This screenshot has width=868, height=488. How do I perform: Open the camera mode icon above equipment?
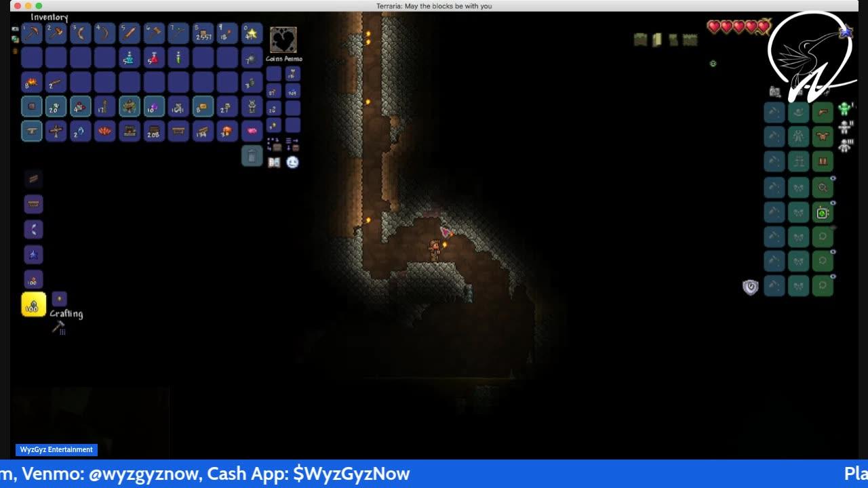[774, 91]
